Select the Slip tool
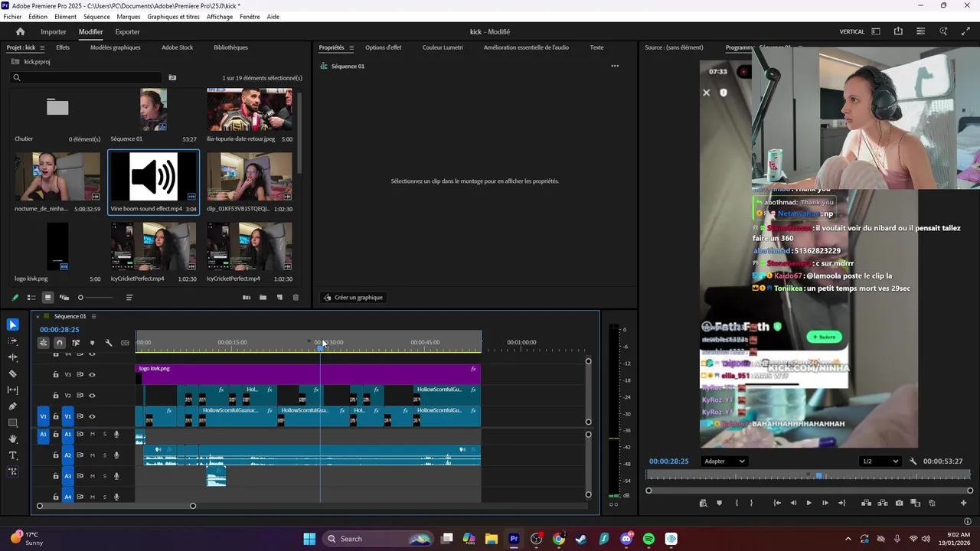 tap(13, 390)
